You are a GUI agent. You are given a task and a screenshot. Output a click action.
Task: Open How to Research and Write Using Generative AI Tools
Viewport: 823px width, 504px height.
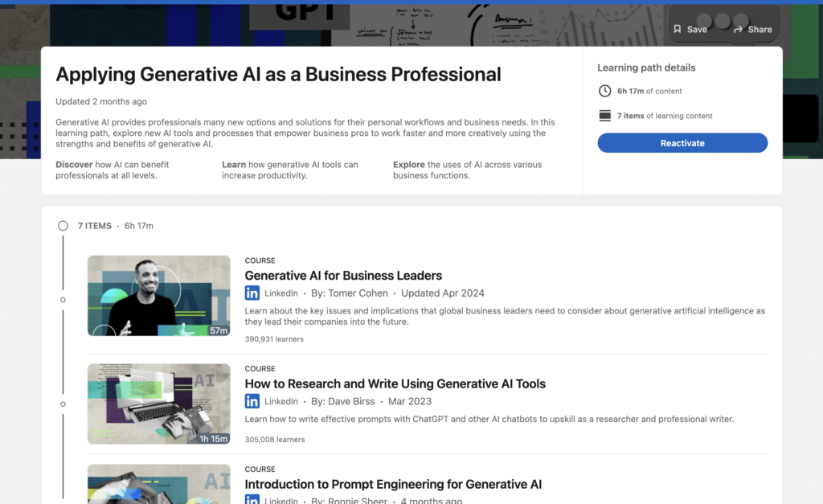point(395,383)
